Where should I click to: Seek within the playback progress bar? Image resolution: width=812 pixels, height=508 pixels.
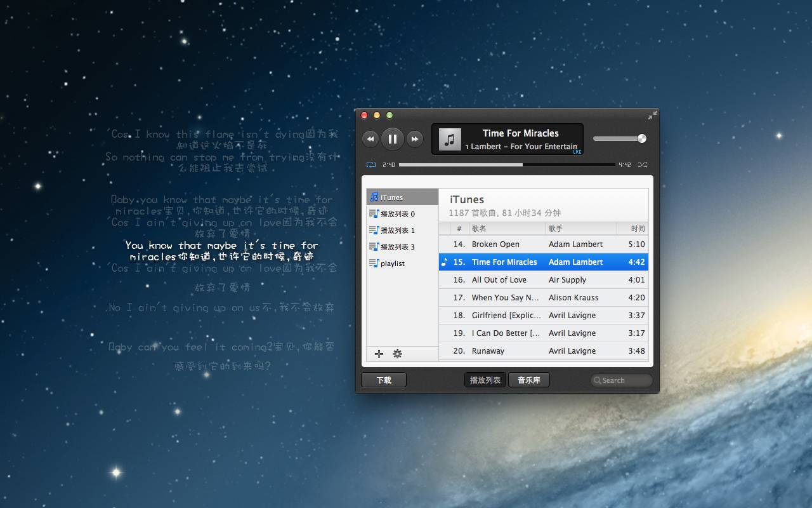(x=507, y=165)
